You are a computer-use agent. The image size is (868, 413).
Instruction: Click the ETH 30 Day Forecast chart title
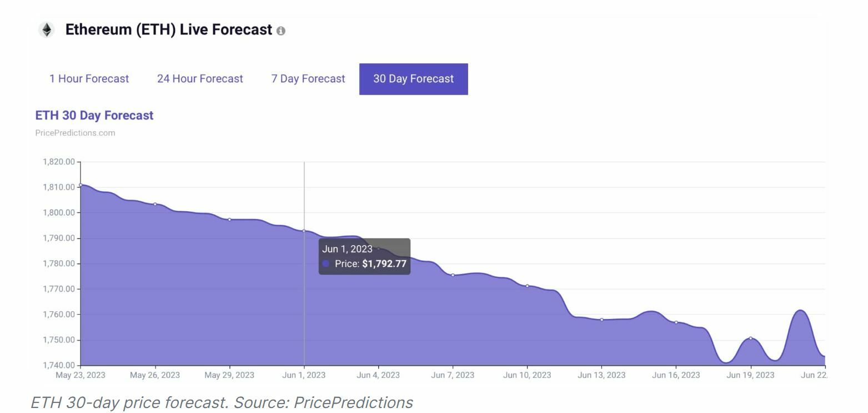(94, 116)
